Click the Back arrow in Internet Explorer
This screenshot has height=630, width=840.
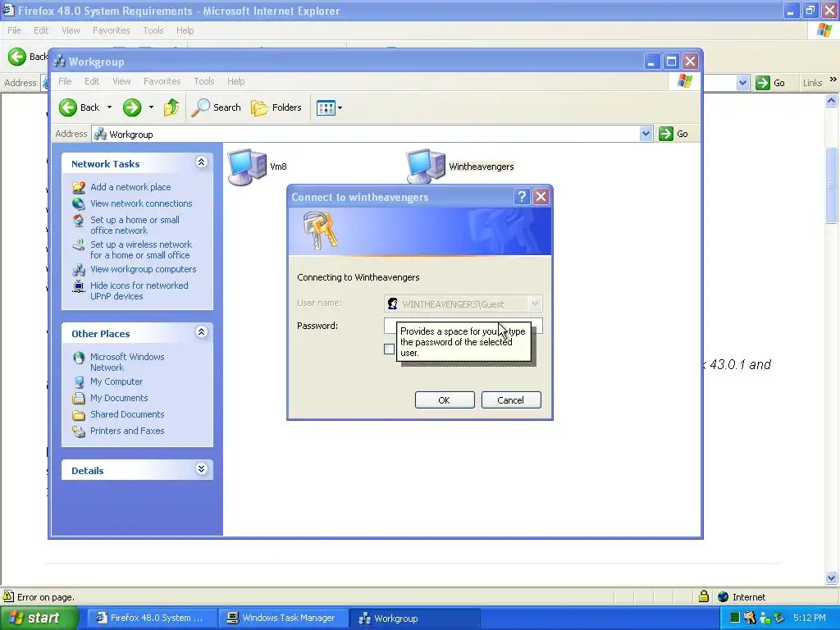click(17, 57)
